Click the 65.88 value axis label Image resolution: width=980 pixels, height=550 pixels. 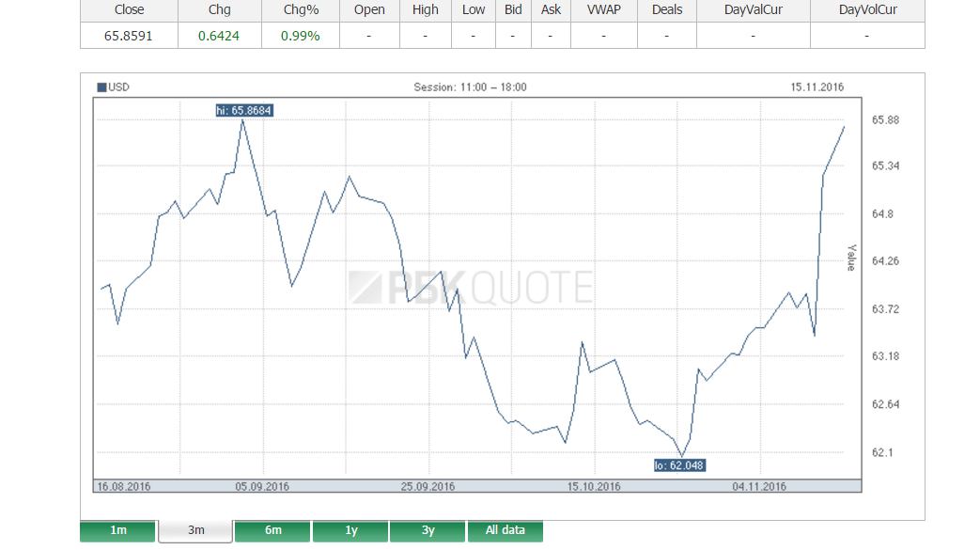(x=886, y=120)
